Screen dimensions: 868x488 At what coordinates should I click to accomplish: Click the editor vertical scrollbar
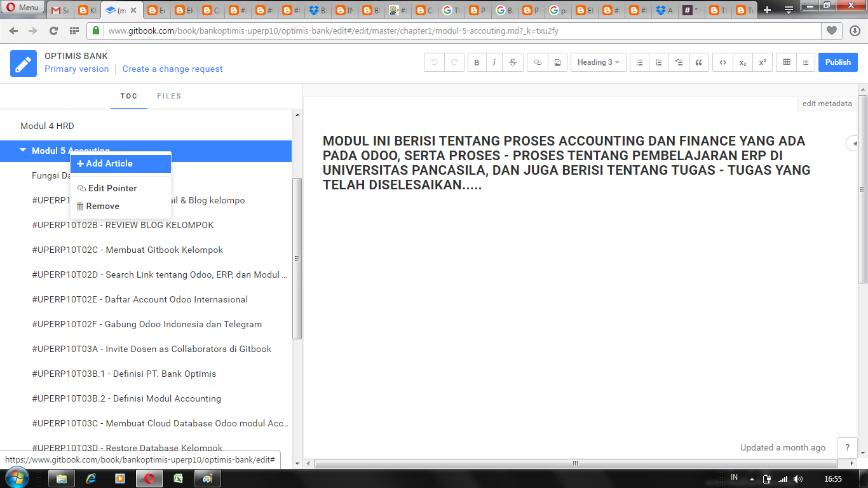[x=862, y=189]
